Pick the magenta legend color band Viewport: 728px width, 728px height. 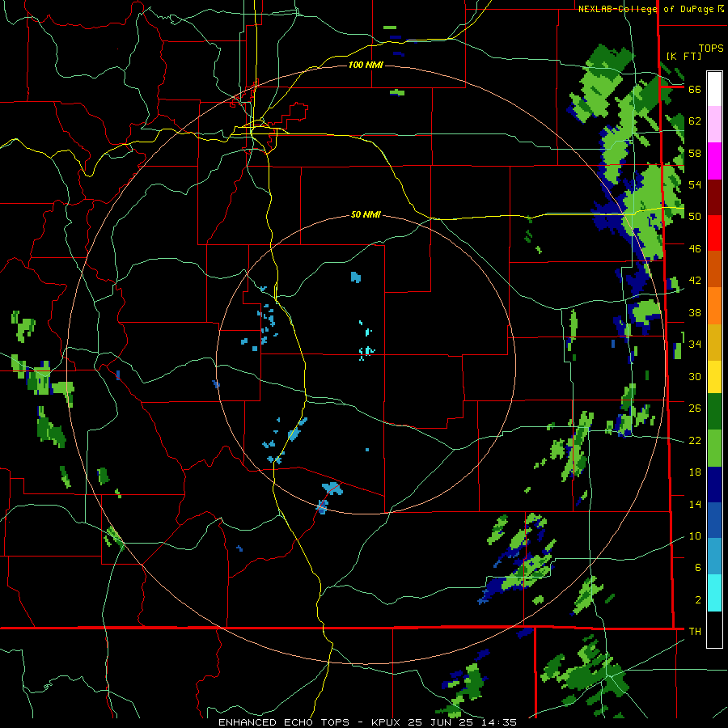click(714, 161)
